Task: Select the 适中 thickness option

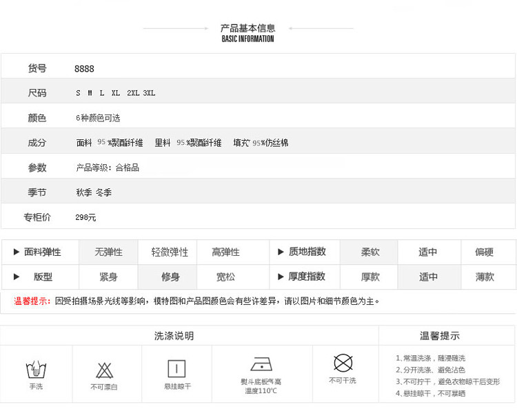Action: pos(428,277)
